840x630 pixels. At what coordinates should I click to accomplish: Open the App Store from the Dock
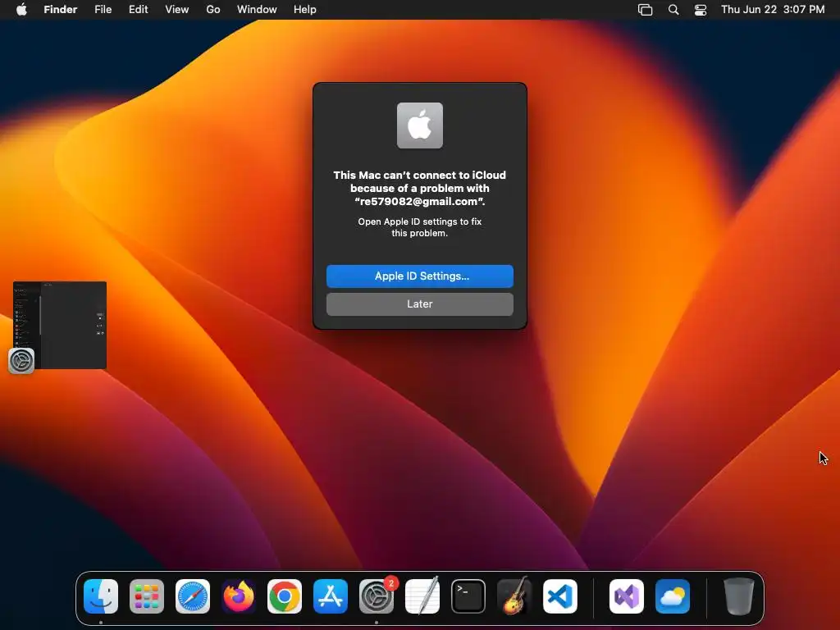tap(331, 596)
